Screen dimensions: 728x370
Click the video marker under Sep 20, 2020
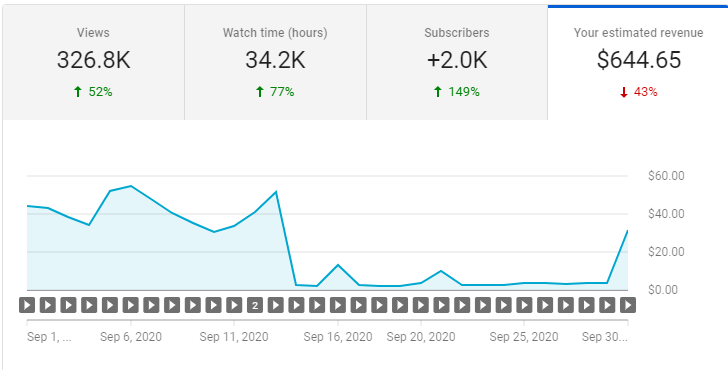[x=421, y=305]
